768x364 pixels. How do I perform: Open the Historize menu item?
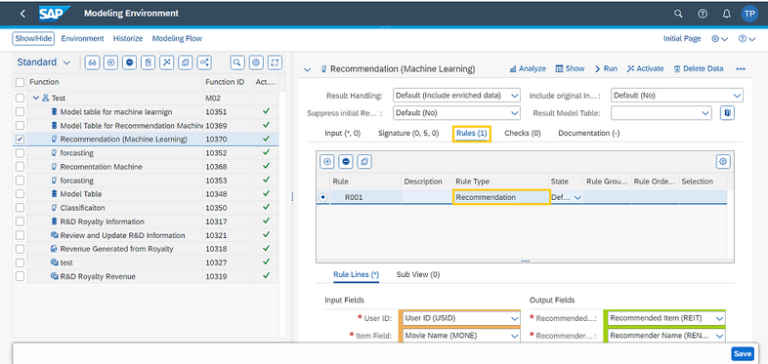click(x=128, y=38)
